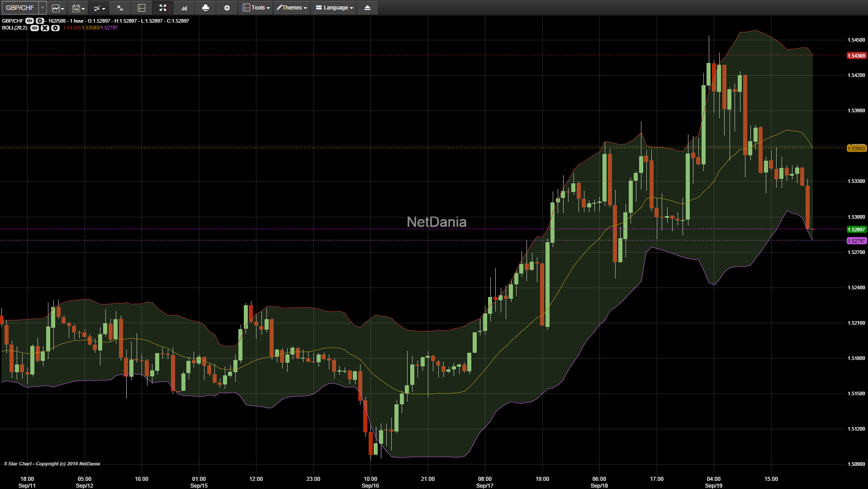Toggle the crosshair layout icon
This screenshot has height=489, width=868.
tap(141, 8)
